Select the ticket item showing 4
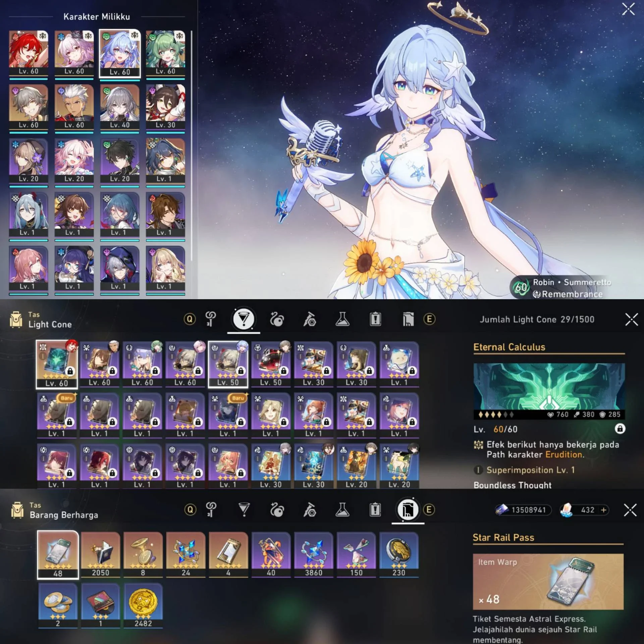Viewport: 644px width, 644px height. 228,555
